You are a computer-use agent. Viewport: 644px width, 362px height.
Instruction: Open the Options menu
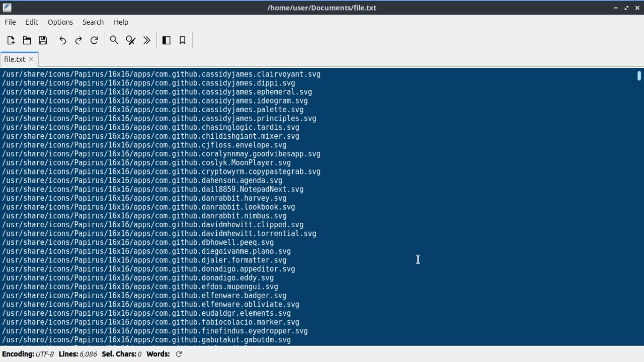tap(60, 22)
